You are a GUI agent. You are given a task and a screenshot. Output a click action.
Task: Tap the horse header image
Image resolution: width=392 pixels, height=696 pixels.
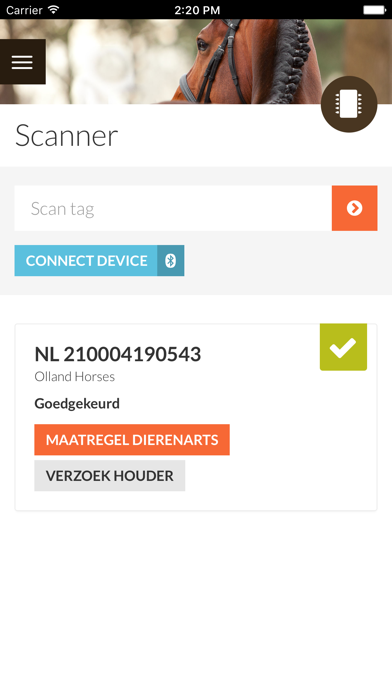pyautogui.click(x=196, y=62)
